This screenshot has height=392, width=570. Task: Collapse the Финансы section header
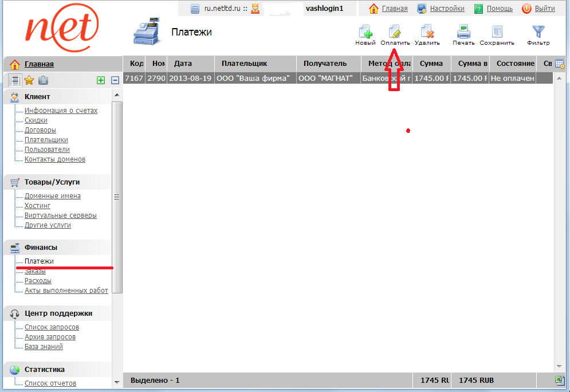click(x=40, y=248)
